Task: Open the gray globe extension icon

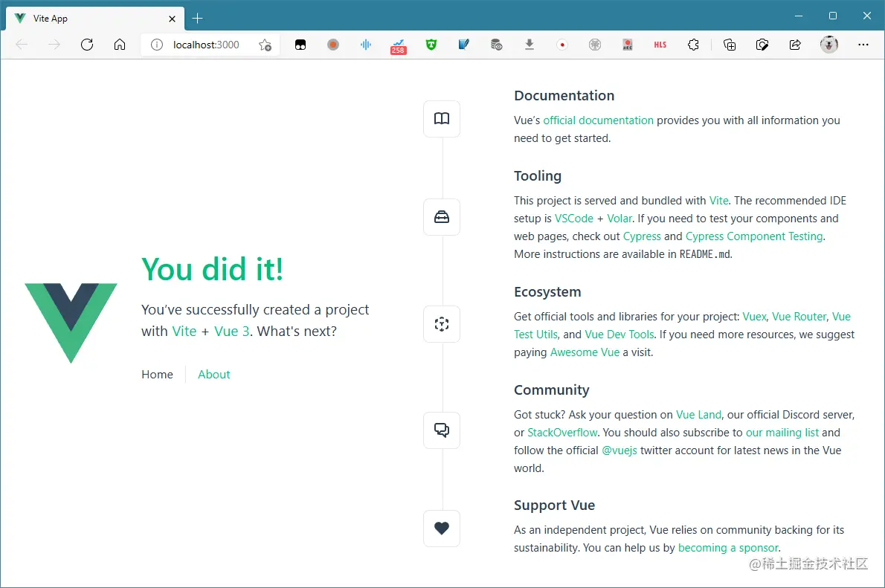Action: click(595, 45)
